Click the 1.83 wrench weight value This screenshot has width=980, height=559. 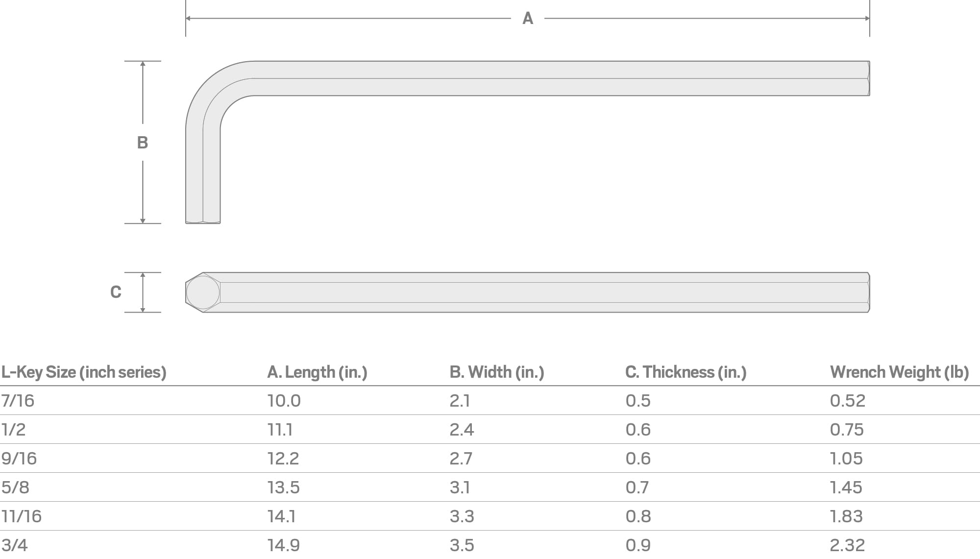pos(846,516)
